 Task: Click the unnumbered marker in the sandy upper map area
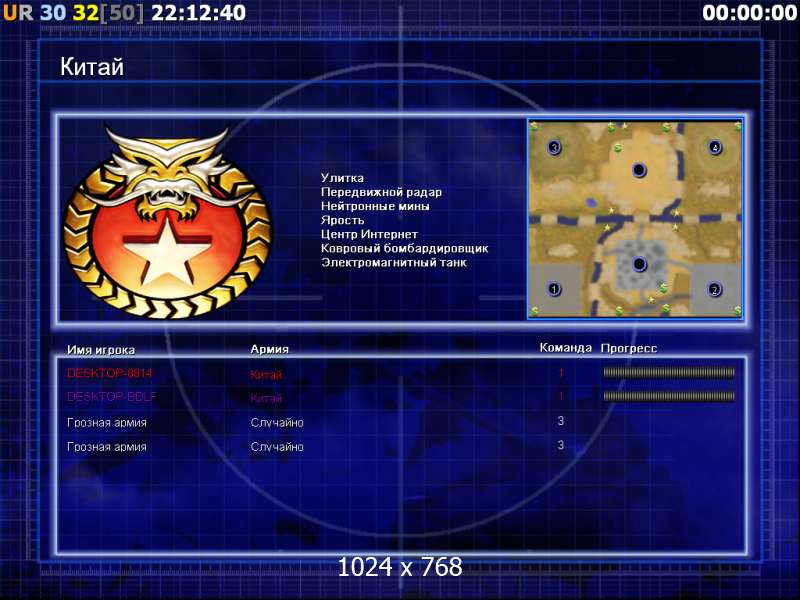pyautogui.click(x=639, y=170)
